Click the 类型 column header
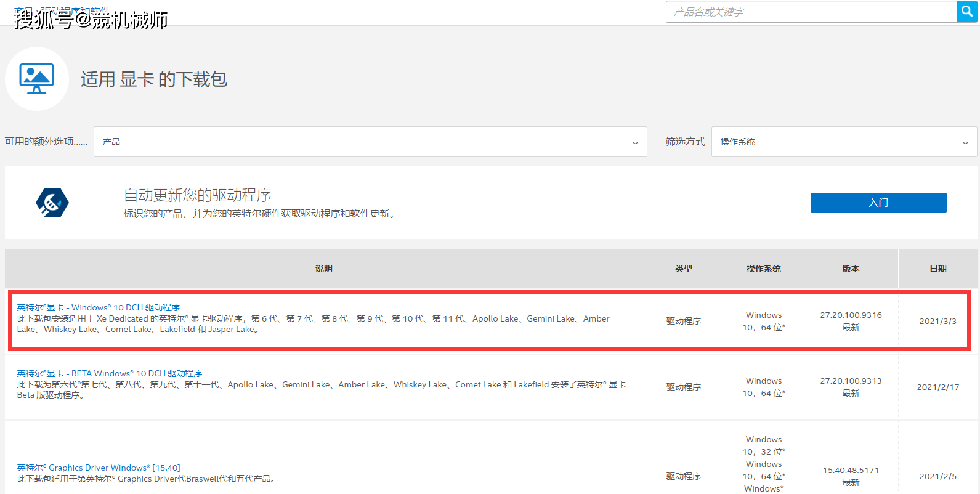The image size is (980, 494). (x=684, y=269)
